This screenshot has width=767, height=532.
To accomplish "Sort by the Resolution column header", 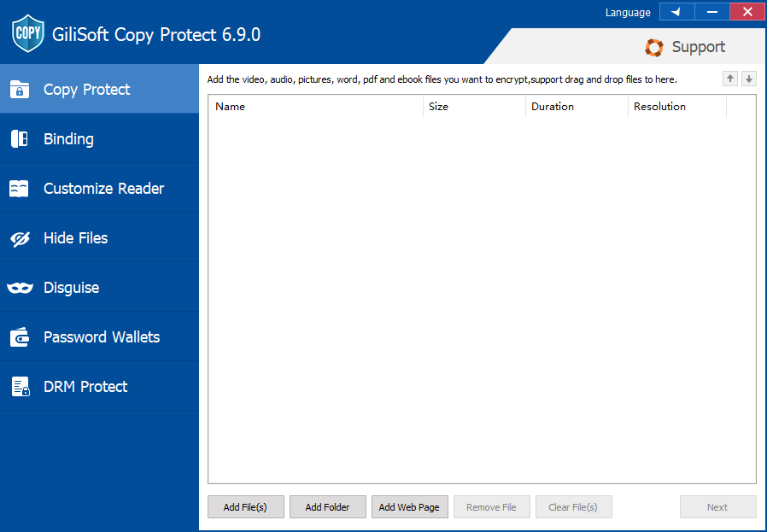I will [677, 107].
